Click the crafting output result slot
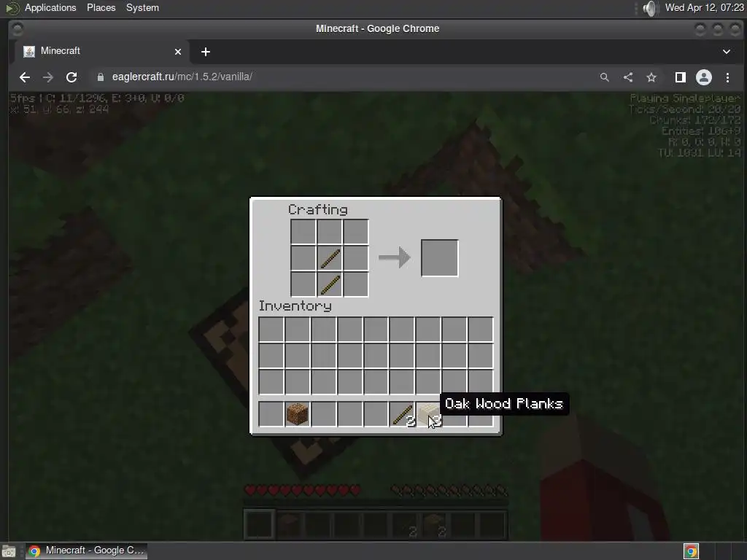 tap(439, 258)
